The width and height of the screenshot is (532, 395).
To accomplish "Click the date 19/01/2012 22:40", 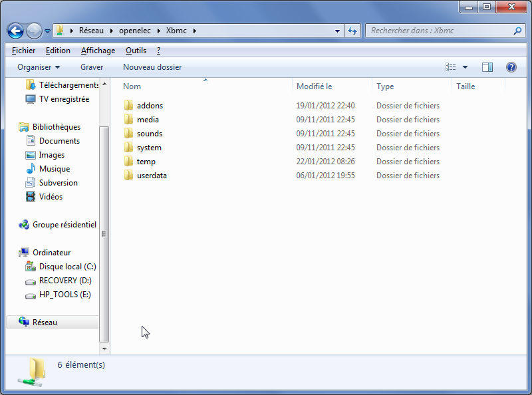I will (325, 106).
